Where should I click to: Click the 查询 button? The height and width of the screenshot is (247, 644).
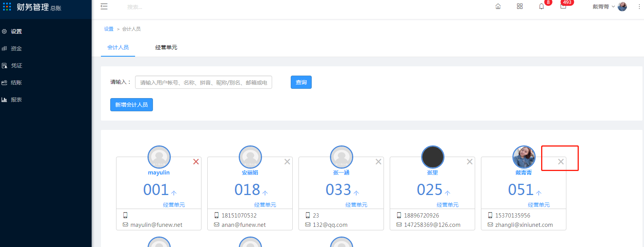click(x=301, y=82)
